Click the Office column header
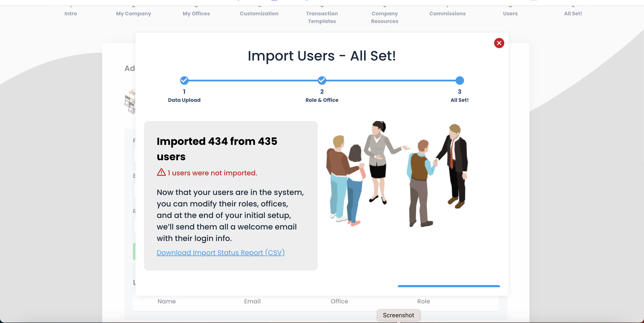The image size is (644, 323). 339,301
